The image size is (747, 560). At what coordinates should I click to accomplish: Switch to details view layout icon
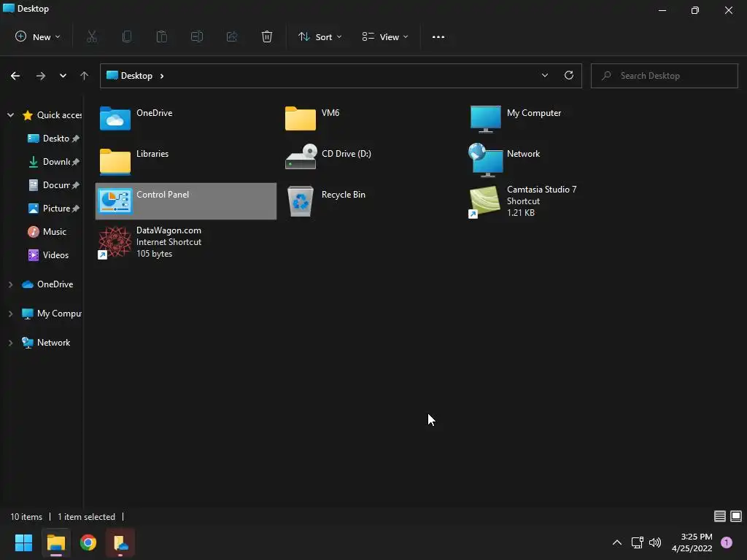[x=720, y=516]
